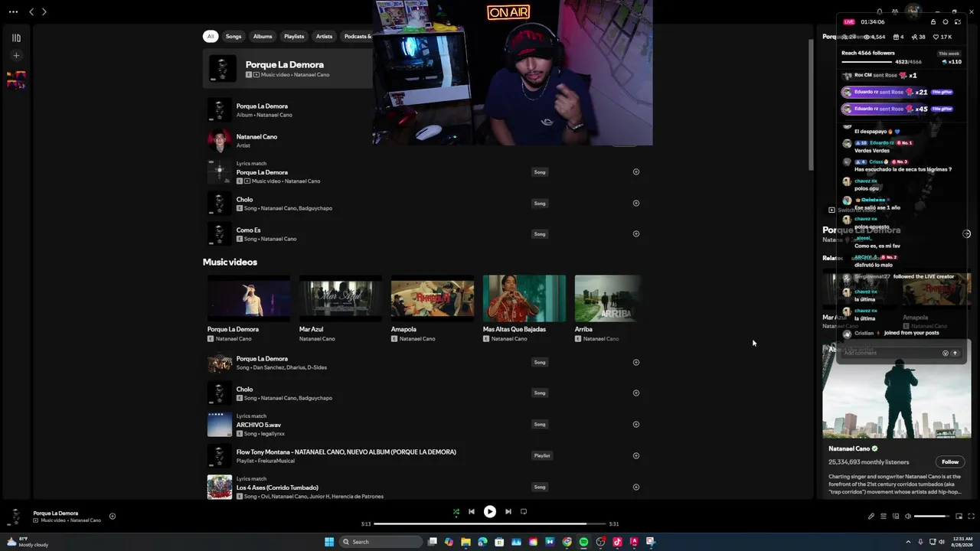Filter results by Songs
The image size is (980, 551).
pos(234,36)
